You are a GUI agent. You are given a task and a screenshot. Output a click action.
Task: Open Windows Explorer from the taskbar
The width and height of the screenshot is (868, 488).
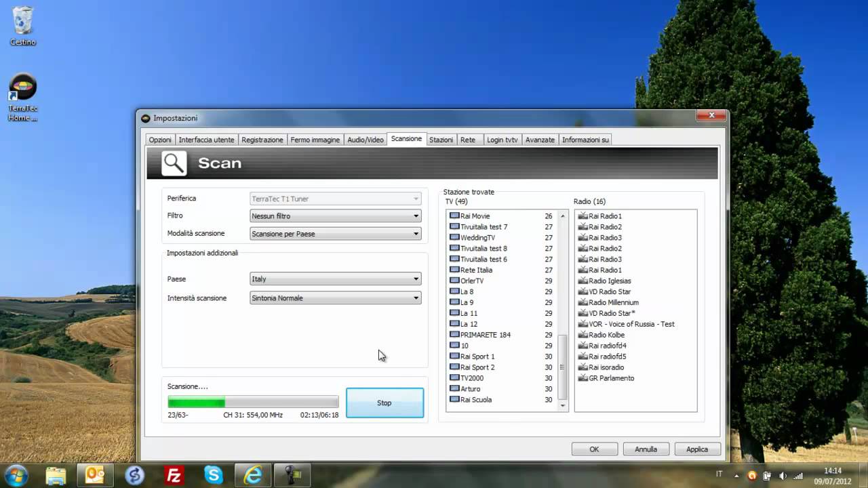point(56,475)
